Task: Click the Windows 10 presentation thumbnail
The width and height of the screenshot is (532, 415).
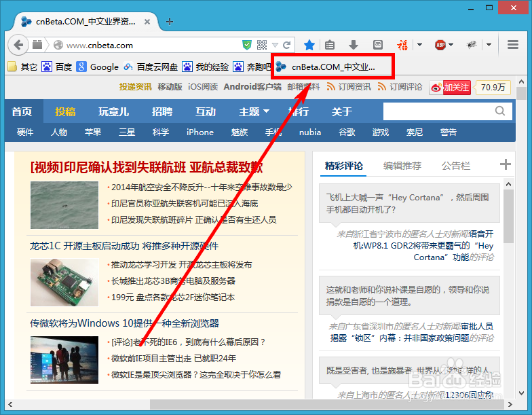Action: (64, 360)
